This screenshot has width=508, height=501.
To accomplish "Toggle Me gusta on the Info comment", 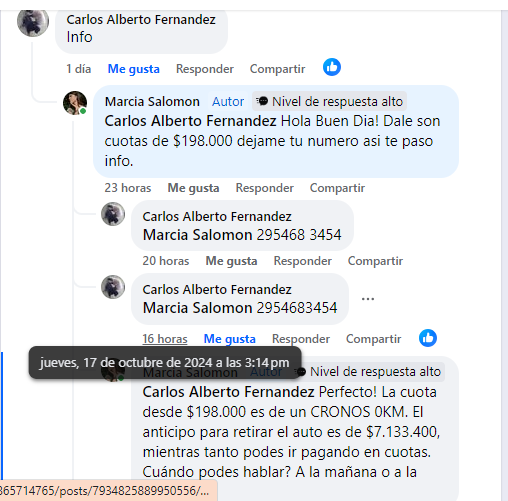I will tap(133, 69).
